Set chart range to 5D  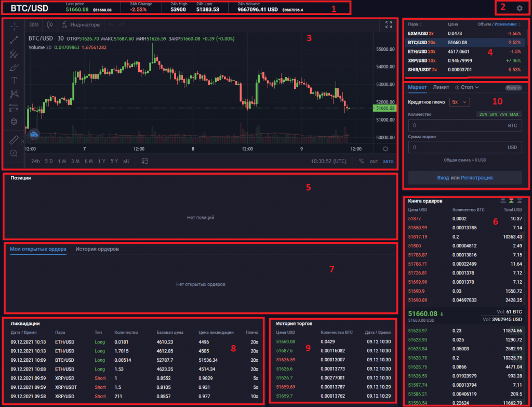click(x=48, y=161)
